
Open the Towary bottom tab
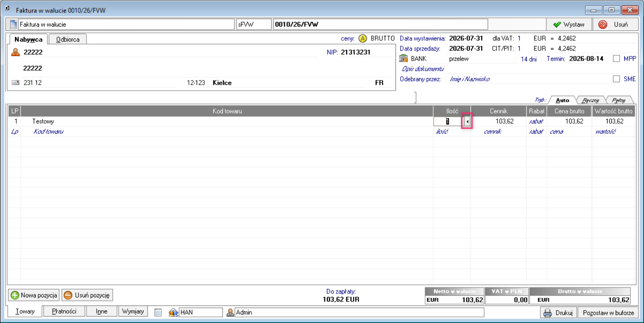coord(25,311)
